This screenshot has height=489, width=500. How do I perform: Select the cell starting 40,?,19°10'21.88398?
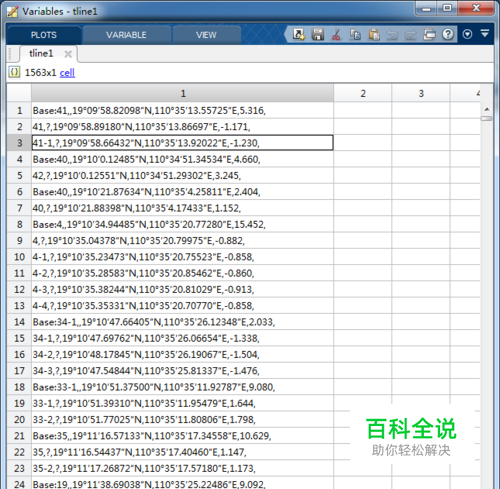pos(183,208)
